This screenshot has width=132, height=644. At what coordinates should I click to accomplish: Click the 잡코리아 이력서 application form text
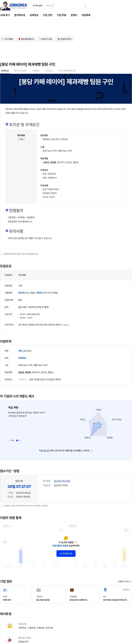[x=61, y=485]
